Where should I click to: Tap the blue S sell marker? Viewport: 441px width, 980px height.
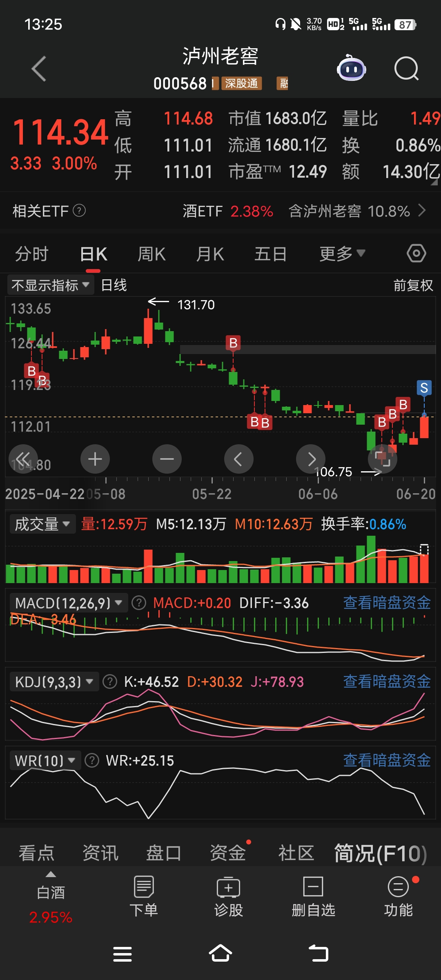point(424,388)
